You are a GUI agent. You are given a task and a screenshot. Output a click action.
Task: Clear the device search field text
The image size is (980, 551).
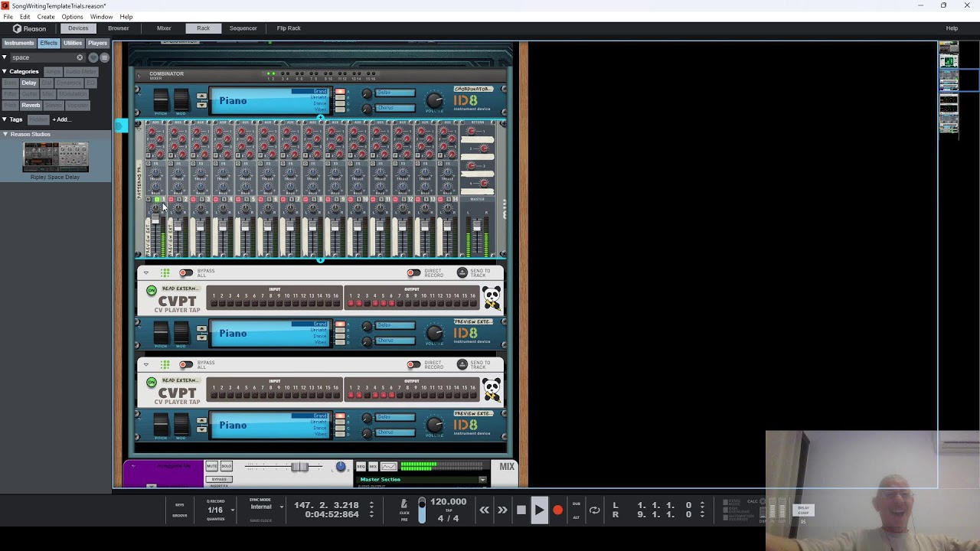pos(80,57)
